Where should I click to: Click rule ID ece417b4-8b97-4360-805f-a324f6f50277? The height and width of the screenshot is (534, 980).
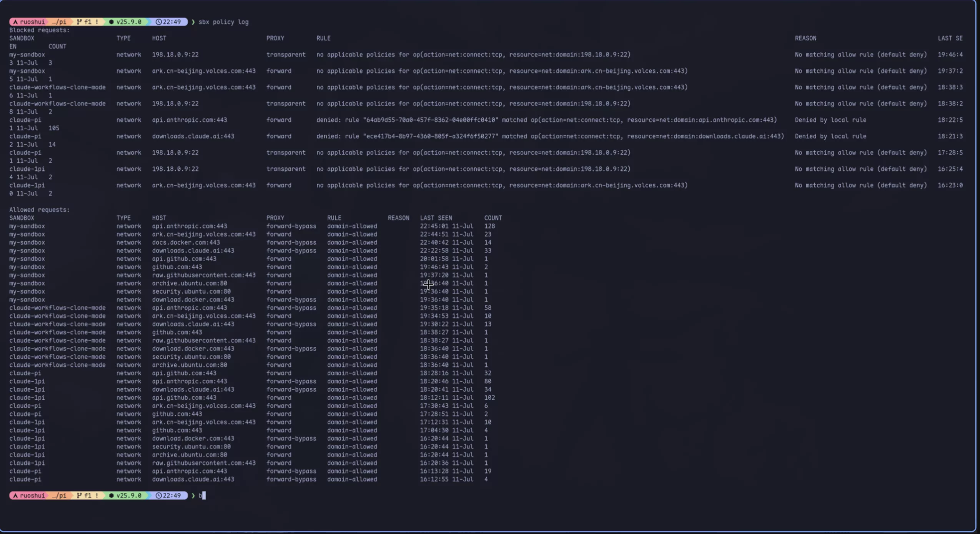coord(431,136)
